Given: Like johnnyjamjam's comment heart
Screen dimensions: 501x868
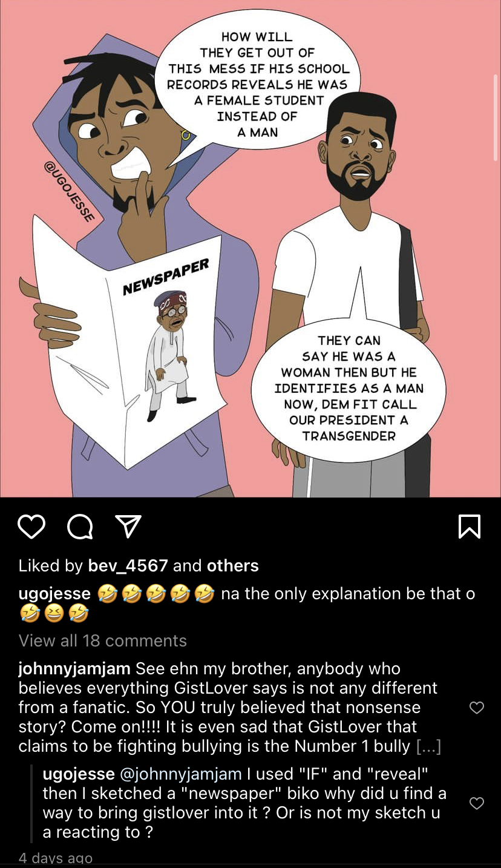Looking at the screenshot, I should tap(477, 708).
